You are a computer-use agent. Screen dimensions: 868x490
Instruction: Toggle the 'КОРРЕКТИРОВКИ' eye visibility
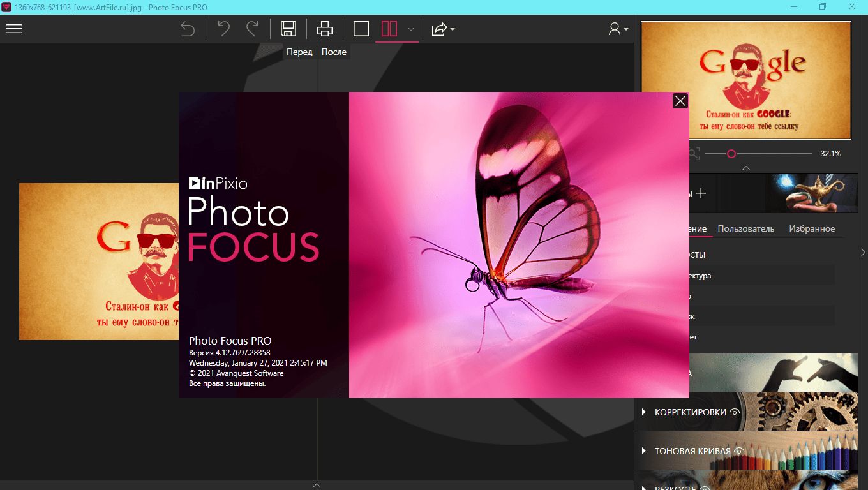[735, 412]
